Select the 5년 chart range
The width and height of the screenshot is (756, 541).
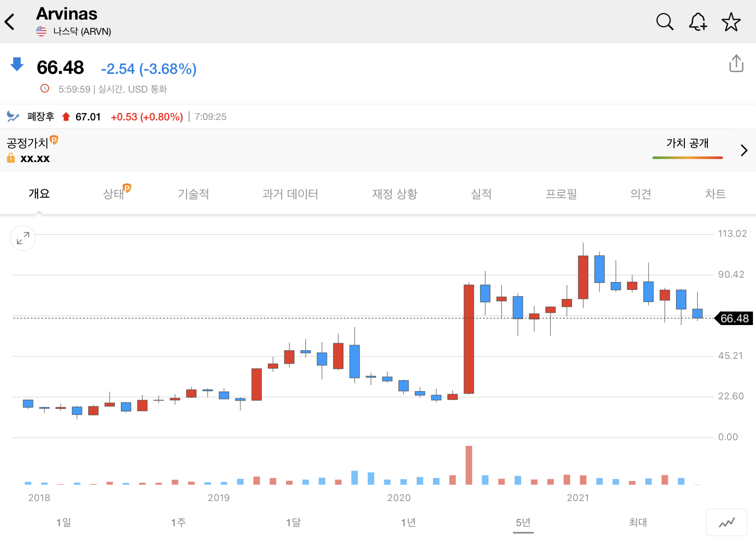(523, 522)
